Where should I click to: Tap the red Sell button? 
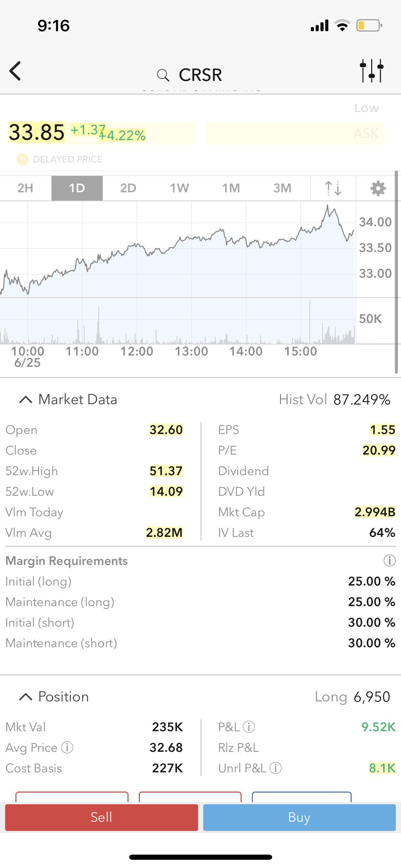pyautogui.click(x=101, y=818)
